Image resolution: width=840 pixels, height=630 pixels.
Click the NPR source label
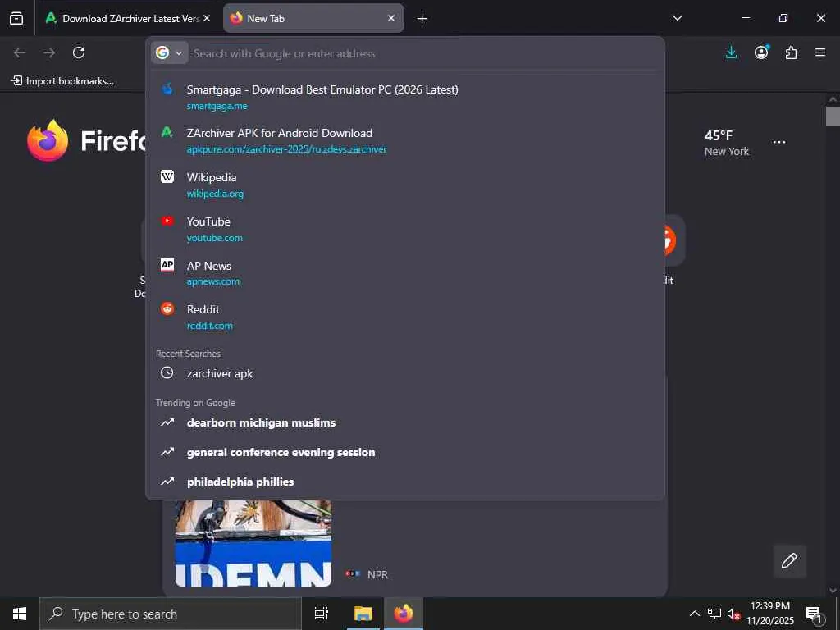point(377,574)
